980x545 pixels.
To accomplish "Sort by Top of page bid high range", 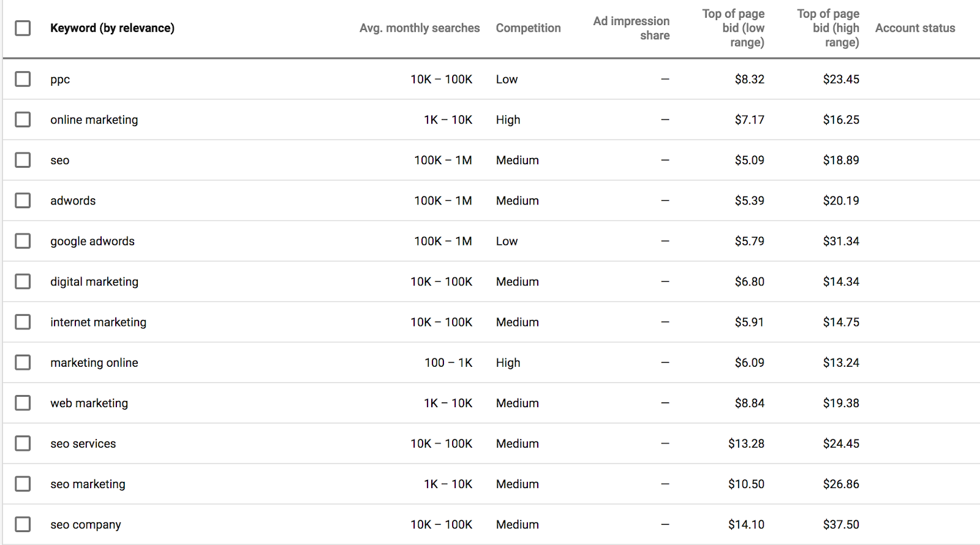I will (x=828, y=28).
